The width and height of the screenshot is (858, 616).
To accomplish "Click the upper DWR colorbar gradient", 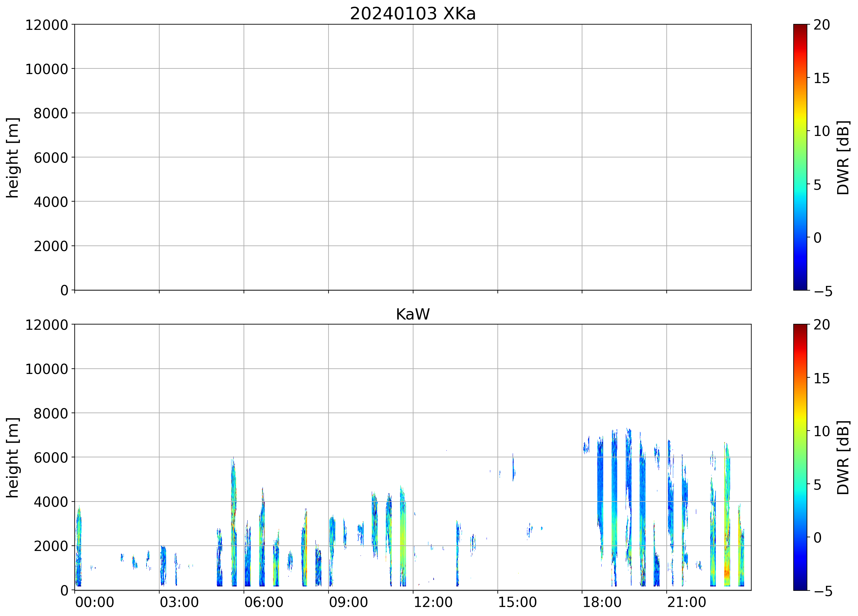I will pos(800,157).
